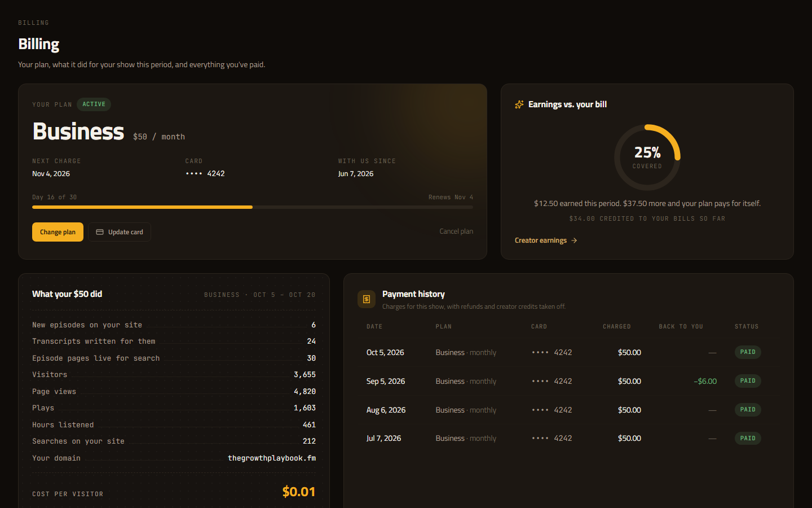Viewport: 812px width, 508px height.
Task: Click the CARD column header in Payment history
Action: (539, 327)
